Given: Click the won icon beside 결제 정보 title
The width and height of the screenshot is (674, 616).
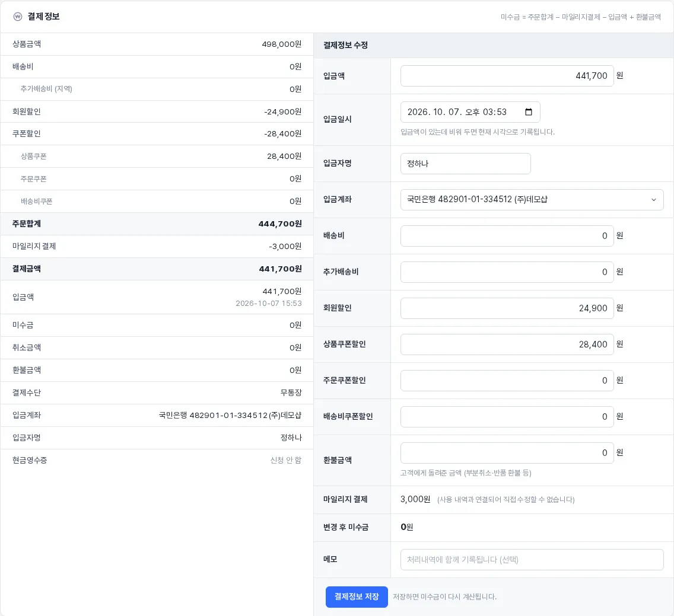Looking at the screenshot, I should click(x=18, y=17).
